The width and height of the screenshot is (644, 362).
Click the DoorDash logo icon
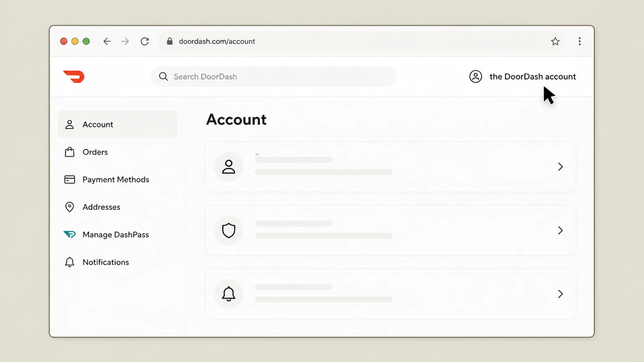(x=74, y=77)
